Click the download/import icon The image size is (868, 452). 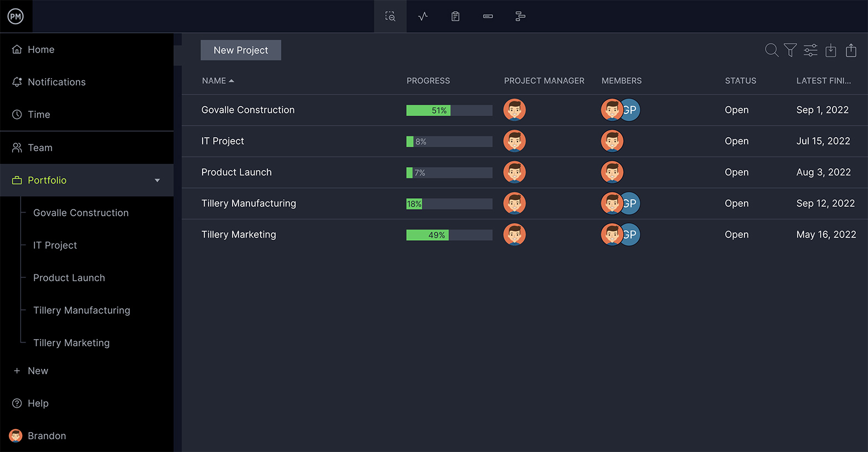[831, 50]
